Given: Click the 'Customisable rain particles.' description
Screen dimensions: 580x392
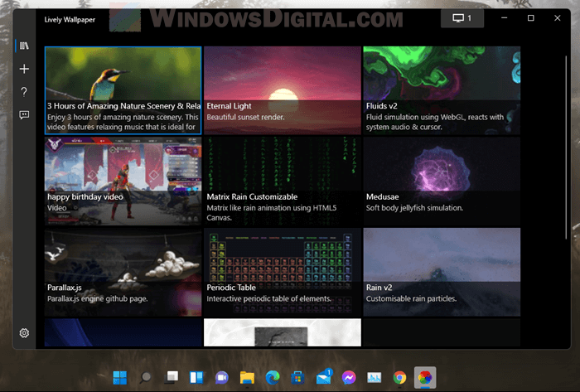Looking at the screenshot, I should (x=411, y=298).
